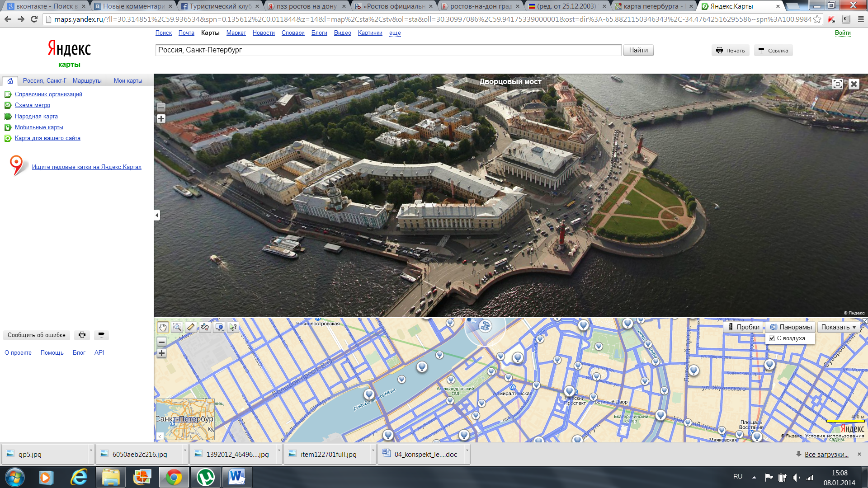Toggle the Пробки traffic button

point(743,327)
